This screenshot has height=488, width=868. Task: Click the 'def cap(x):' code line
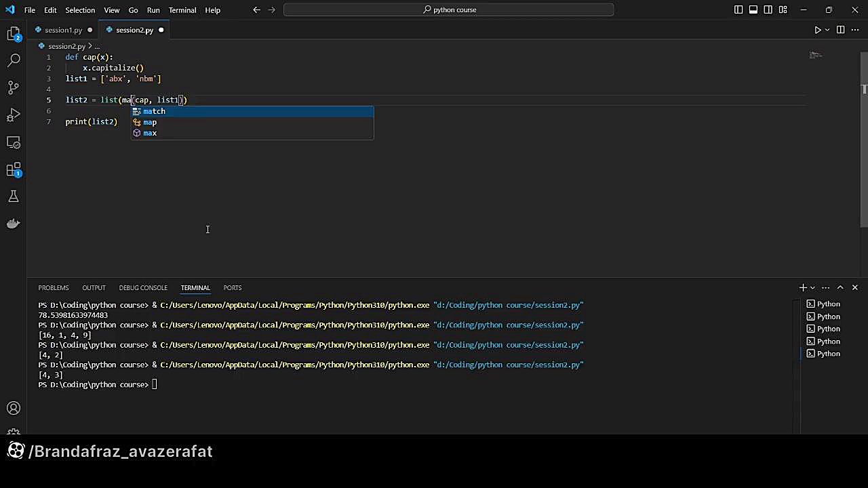(90, 57)
